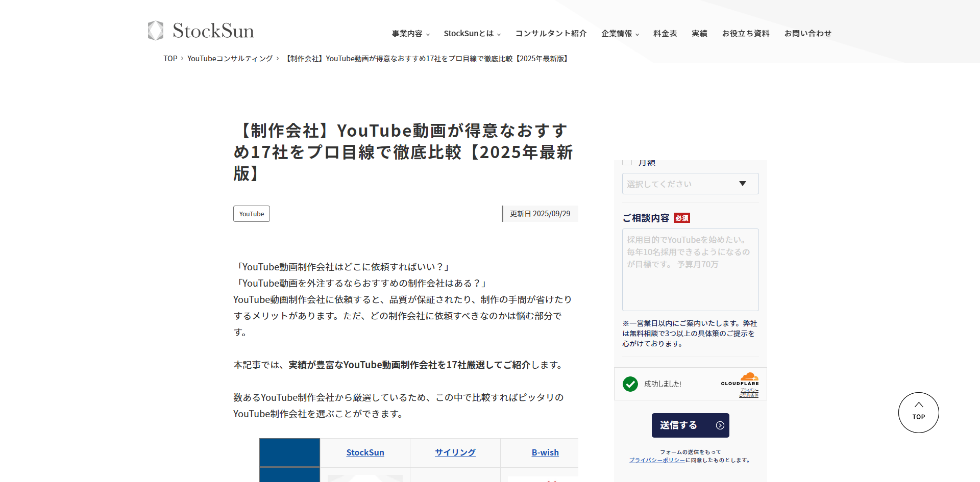The image size is (980, 482).
Task: Expand the StockSunとは menu
Action: point(472,34)
